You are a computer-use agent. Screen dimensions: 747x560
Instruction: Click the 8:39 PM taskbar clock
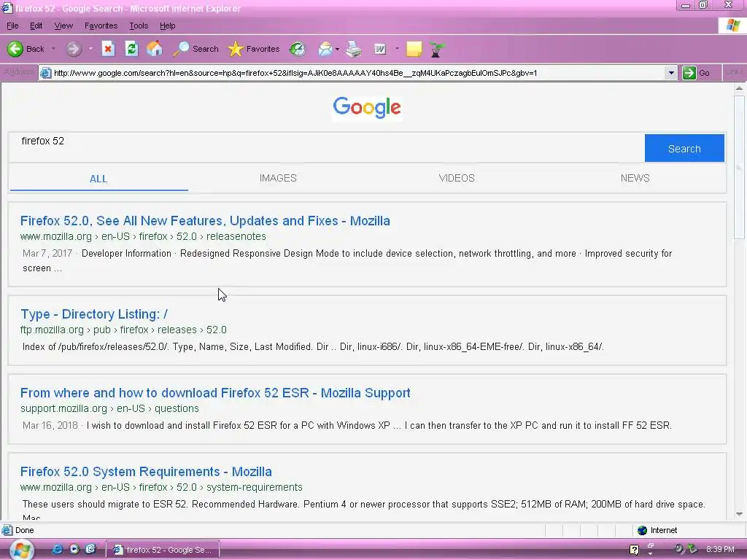720,550
